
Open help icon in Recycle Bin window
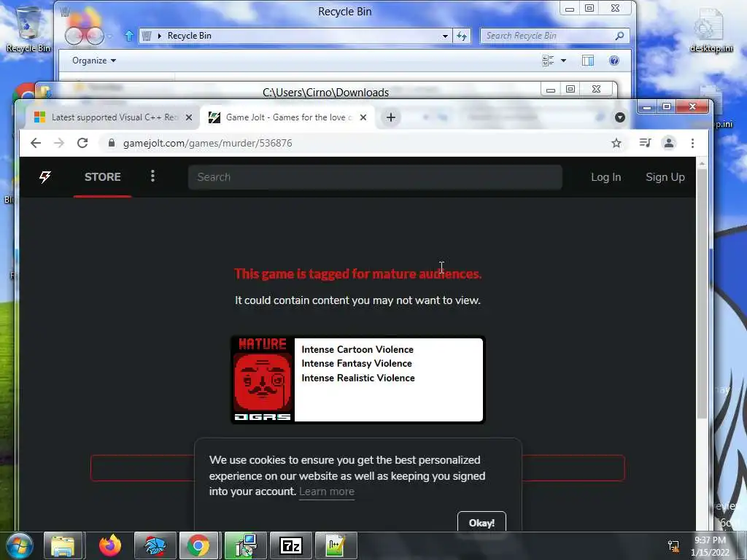click(x=614, y=61)
